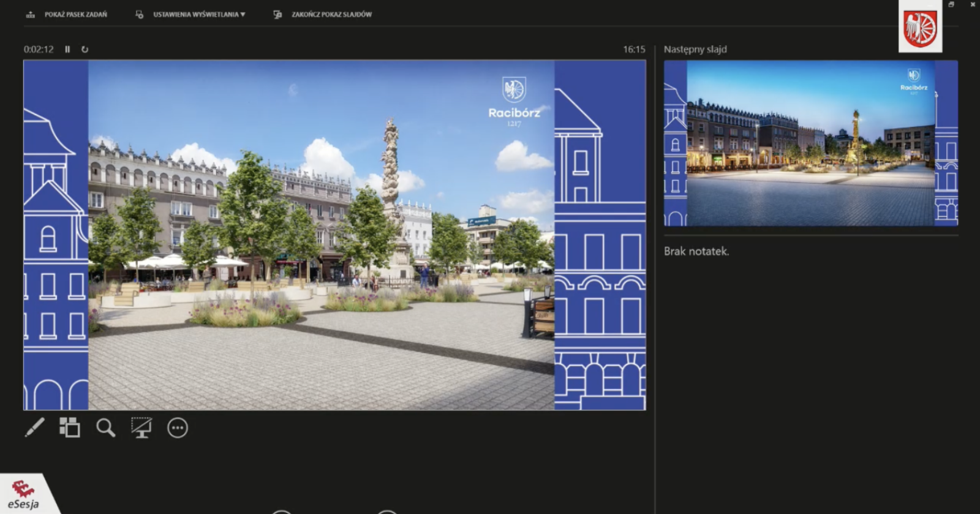The height and width of the screenshot is (514, 980).
Task: Click the Pokaż pasek zadań icon
Action: pos(31,15)
